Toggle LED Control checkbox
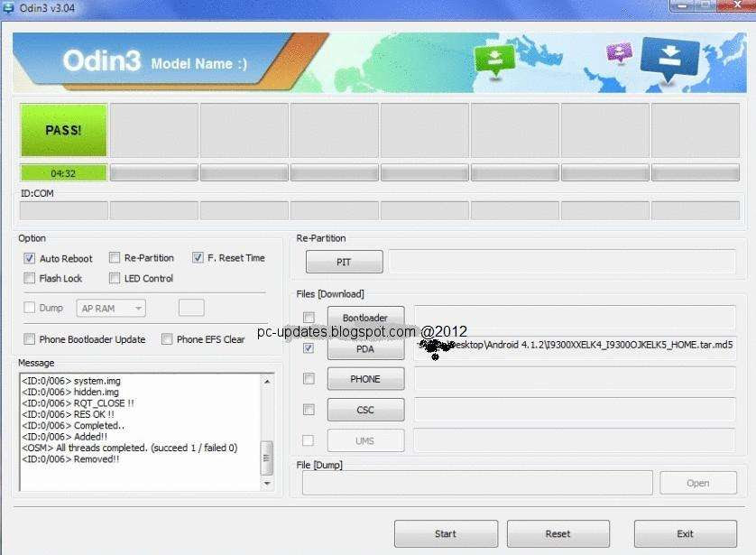Screen dimensions: 756x555 (115, 278)
